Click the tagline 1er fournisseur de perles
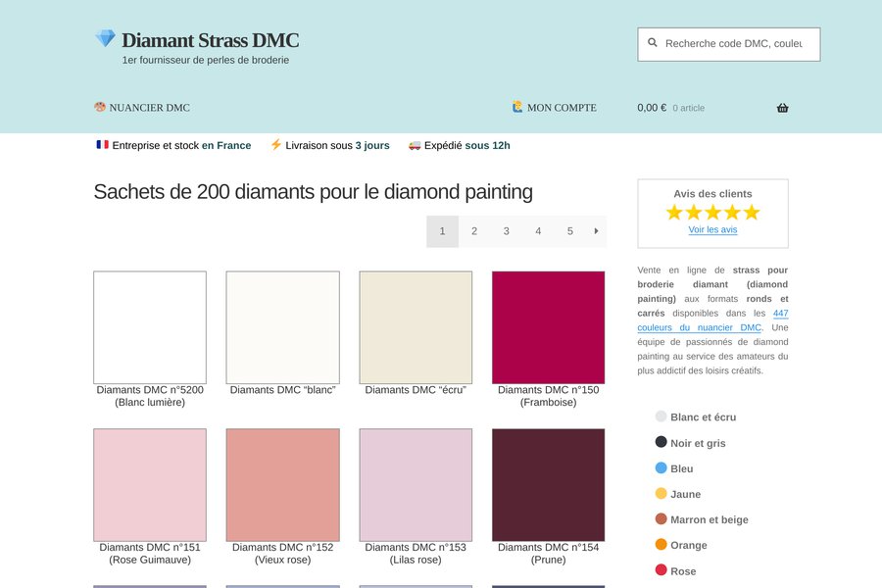 click(x=206, y=60)
